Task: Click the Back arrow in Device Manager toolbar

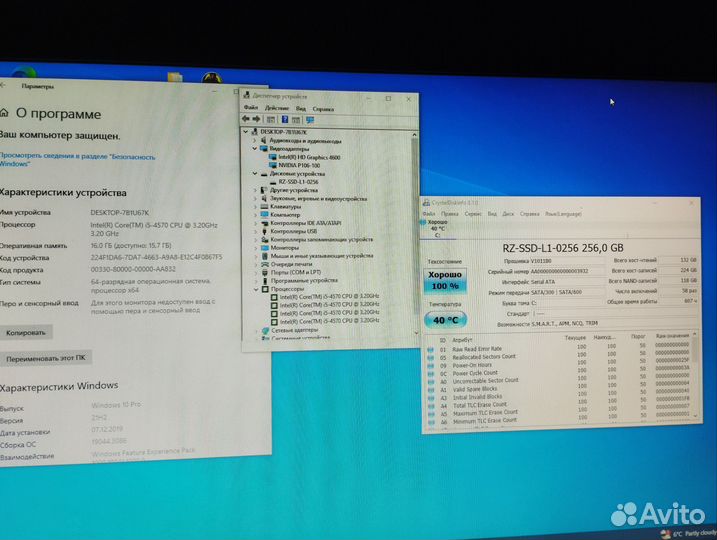Action: pyautogui.click(x=246, y=119)
